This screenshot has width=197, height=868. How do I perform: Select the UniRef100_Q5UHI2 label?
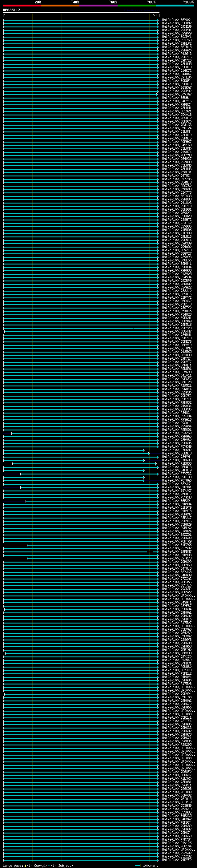(177, 494)
